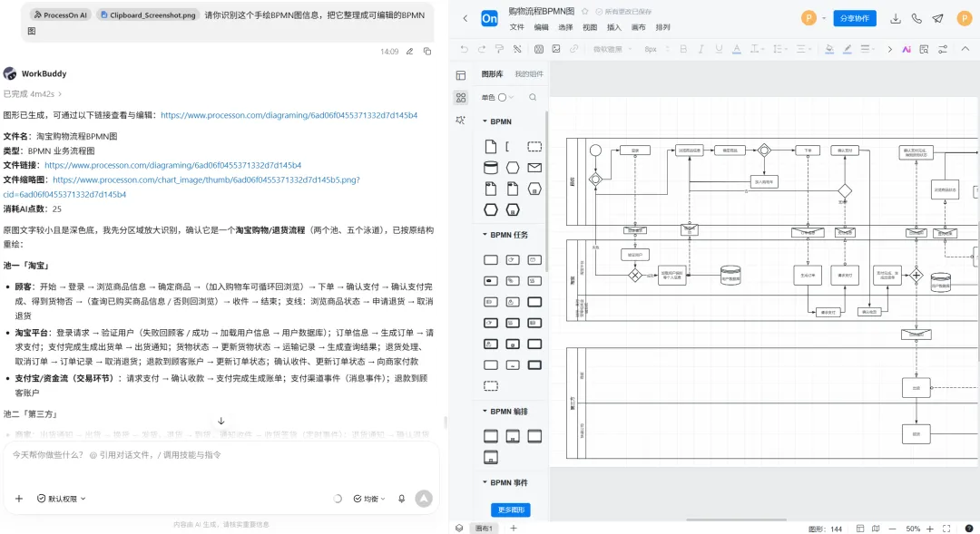Open the fill color bucket
Image resolution: width=980 pixels, height=534 pixels.
click(829, 49)
